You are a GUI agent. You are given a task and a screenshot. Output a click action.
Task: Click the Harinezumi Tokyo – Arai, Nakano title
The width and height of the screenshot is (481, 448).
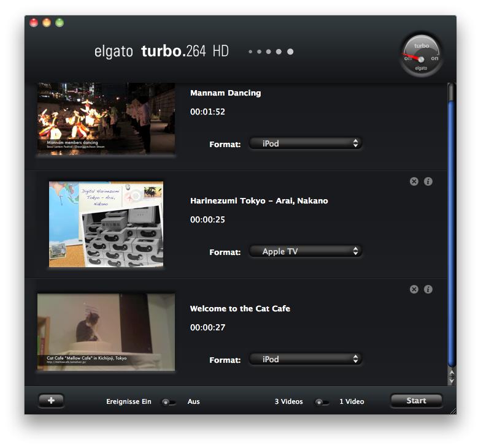pyautogui.click(x=259, y=201)
